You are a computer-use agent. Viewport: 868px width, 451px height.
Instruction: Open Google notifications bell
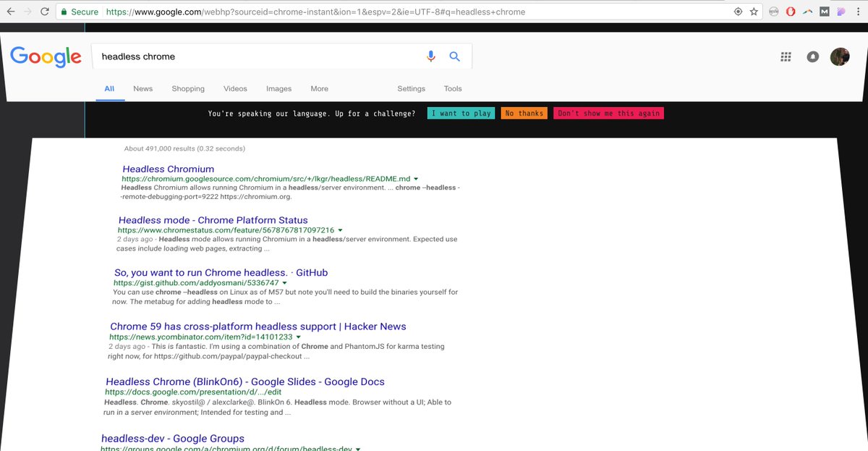click(x=812, y=57)
